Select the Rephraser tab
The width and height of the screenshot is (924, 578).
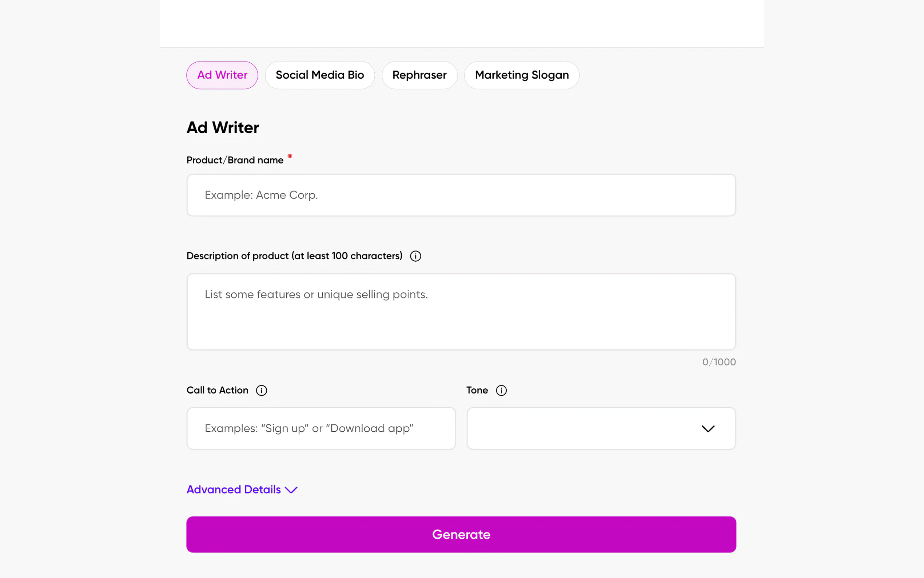pos(419,75)
